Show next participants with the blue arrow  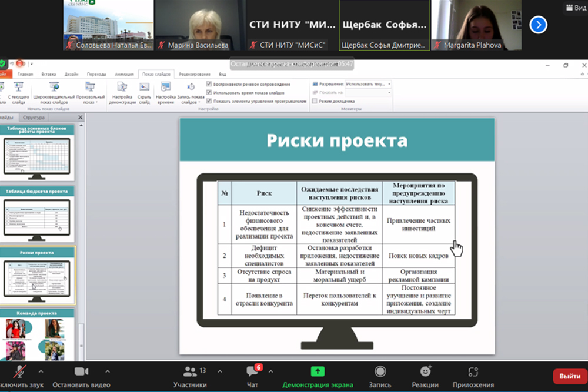pos(538,25)
